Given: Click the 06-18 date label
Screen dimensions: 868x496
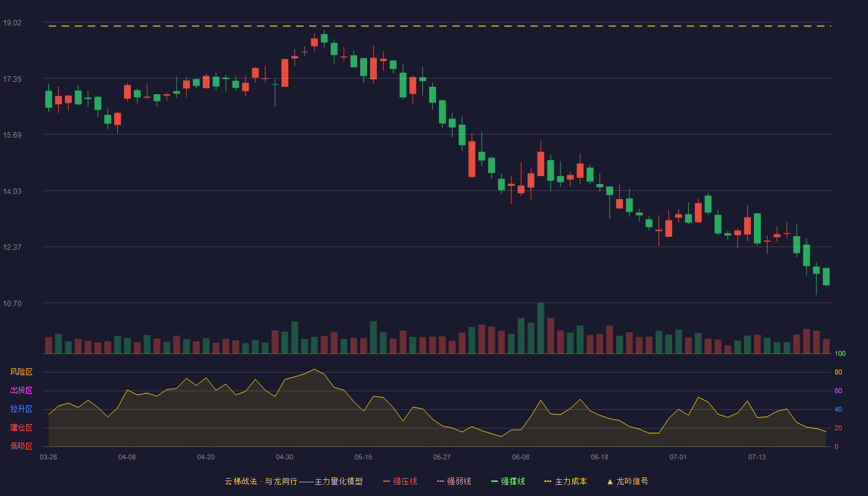Looking at the screenshot, I should pyautogui.click(x=600, y=457).
